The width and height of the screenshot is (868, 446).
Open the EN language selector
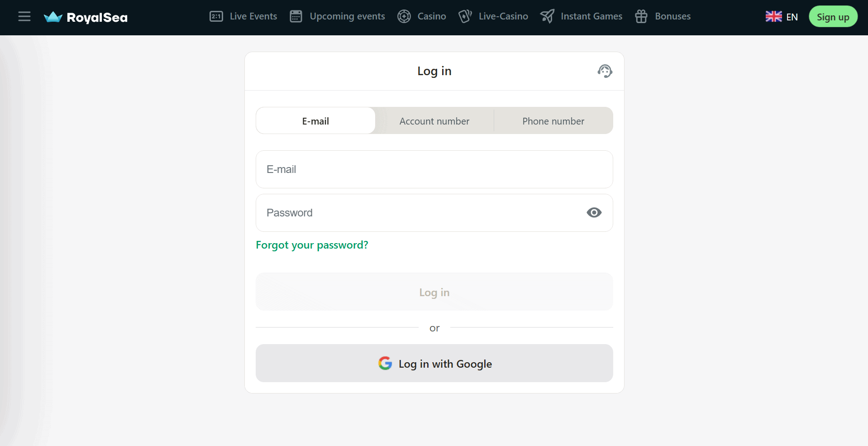(x=782, y=17)
